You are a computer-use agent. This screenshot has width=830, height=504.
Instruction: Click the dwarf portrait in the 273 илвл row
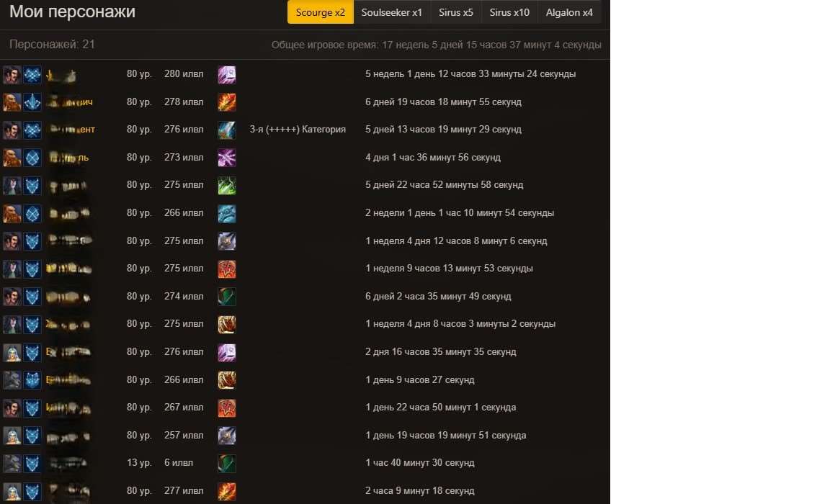(12, 158)
